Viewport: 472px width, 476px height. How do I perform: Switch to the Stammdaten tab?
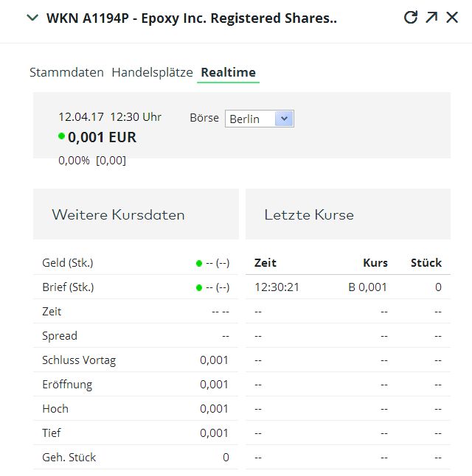tap(66, 72)
